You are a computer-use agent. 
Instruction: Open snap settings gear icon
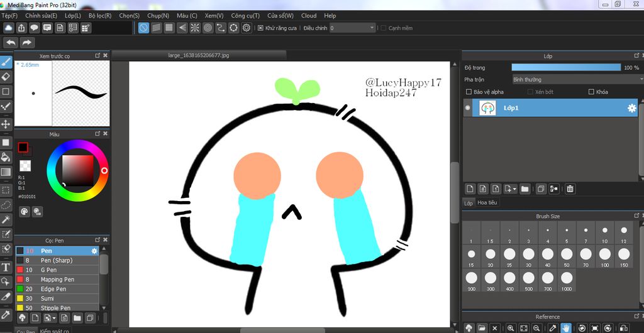pos(247,28)
